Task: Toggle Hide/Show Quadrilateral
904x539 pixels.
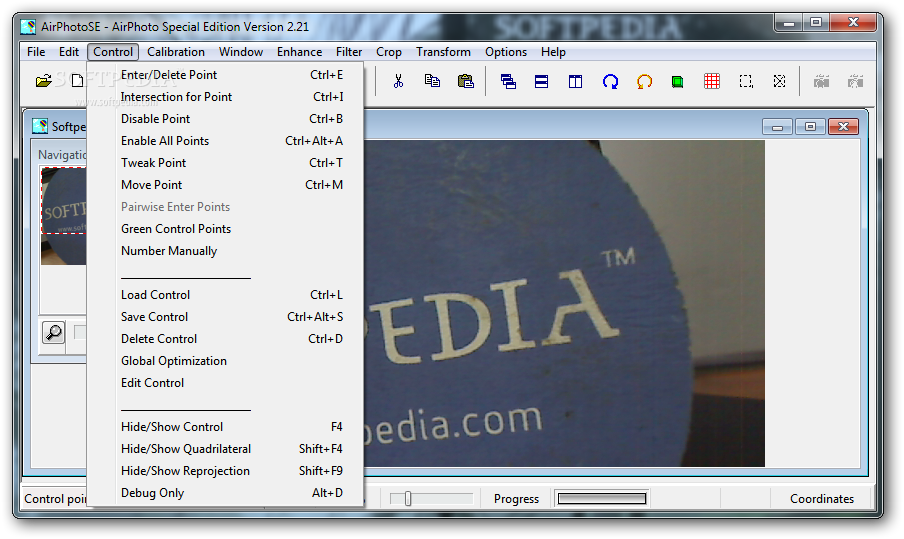Action: pyautogui.click(x=226, y=448)
